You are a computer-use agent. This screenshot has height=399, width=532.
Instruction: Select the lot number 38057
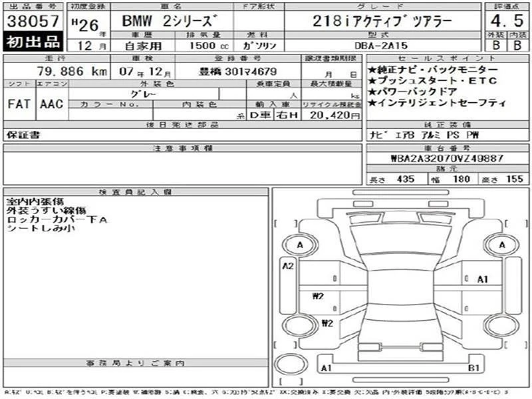pos(33,21)
